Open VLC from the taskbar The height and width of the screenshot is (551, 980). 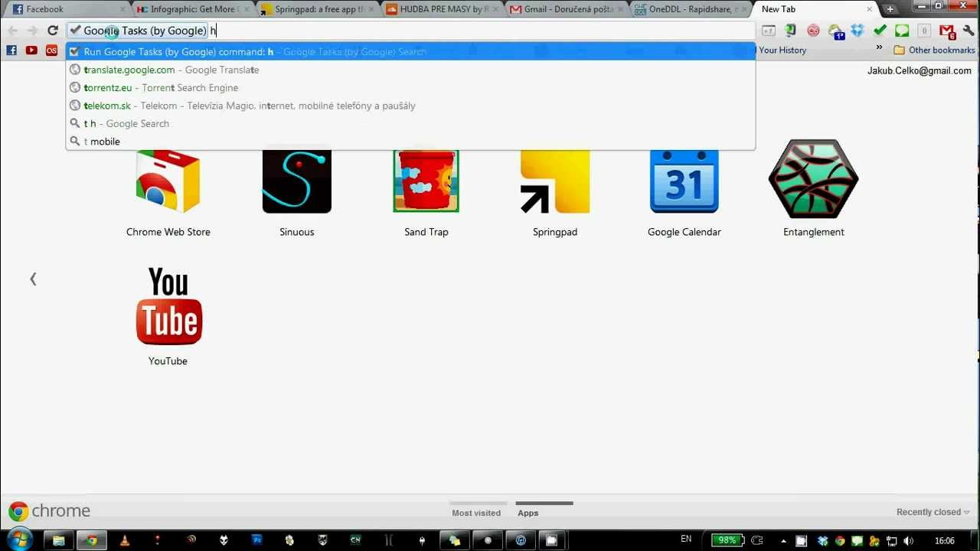point(124,540)
